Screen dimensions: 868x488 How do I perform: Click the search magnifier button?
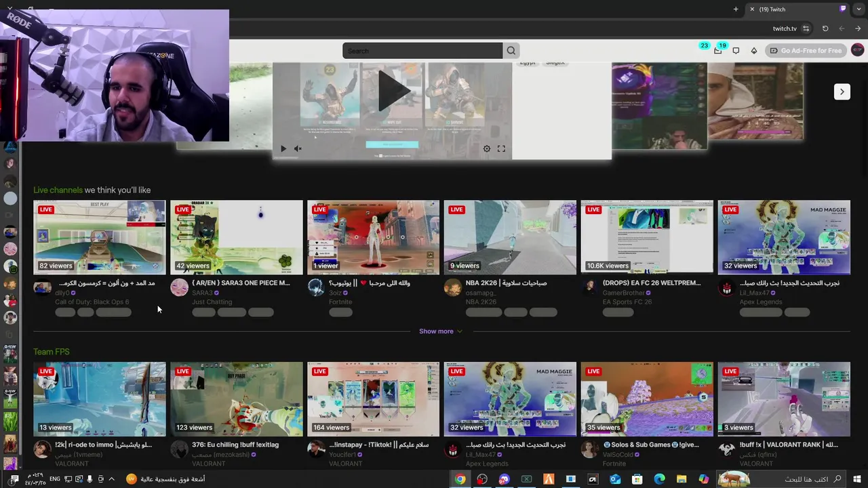pos(511,51)
